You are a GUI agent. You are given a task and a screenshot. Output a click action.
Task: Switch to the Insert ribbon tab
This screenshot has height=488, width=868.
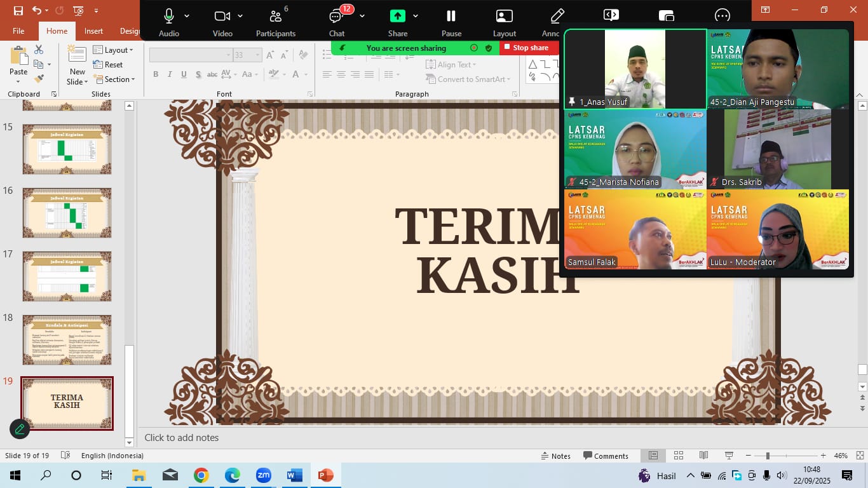(x=93, y=31)
